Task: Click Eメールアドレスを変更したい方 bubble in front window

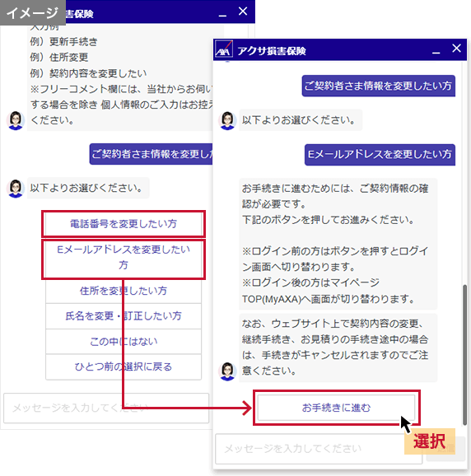Action: [380, 155]
